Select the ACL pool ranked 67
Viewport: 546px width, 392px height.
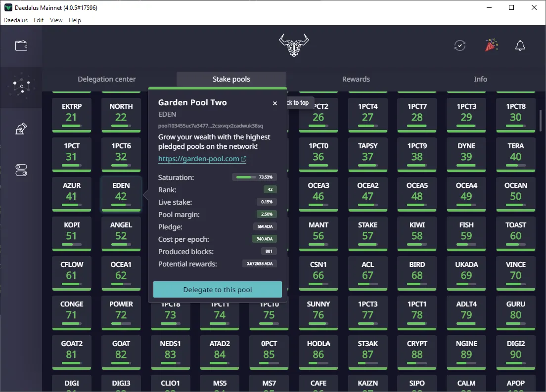pos(368,273)
